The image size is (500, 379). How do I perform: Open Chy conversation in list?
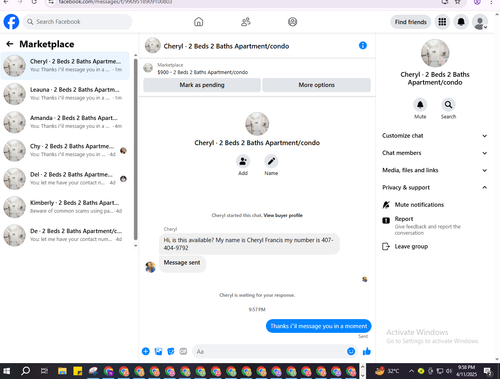[x=65, y=151]
